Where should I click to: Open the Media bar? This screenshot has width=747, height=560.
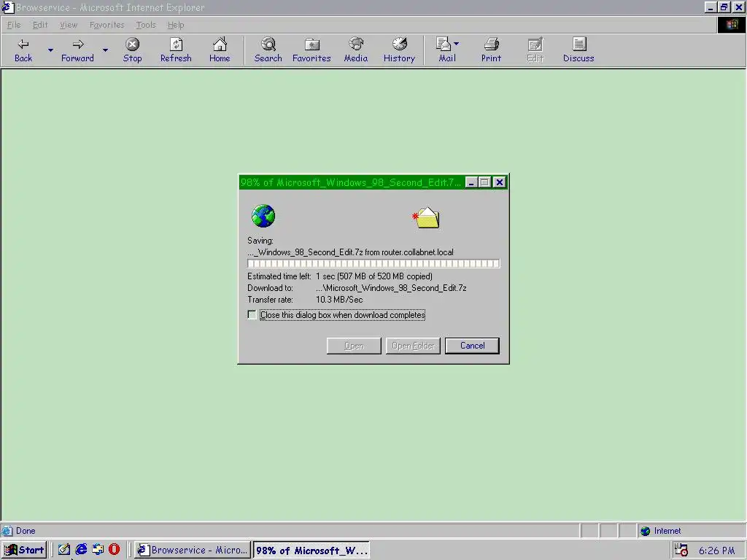tap(356, 50)
